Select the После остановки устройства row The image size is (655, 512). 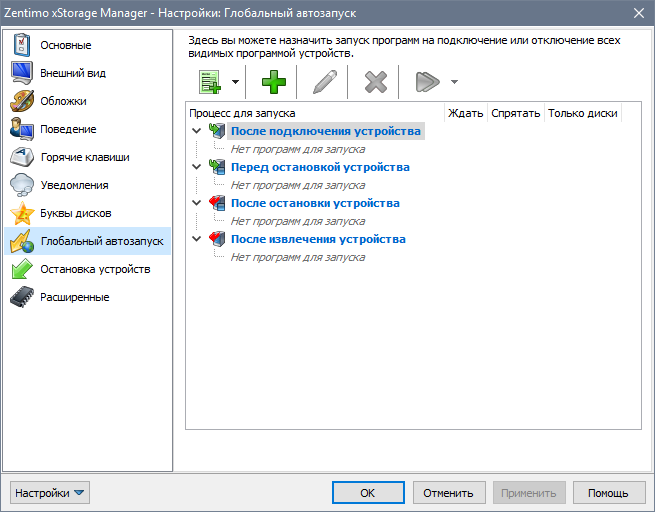315,203
